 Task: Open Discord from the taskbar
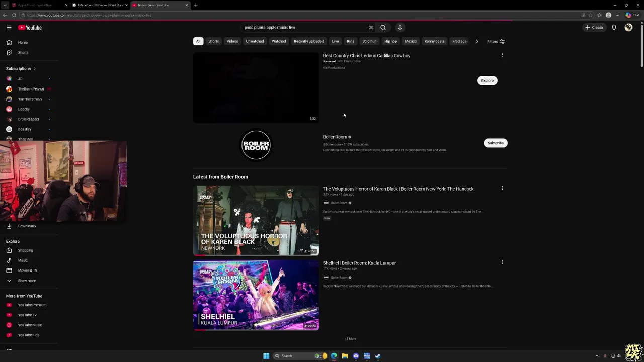(x=356, y=356)
